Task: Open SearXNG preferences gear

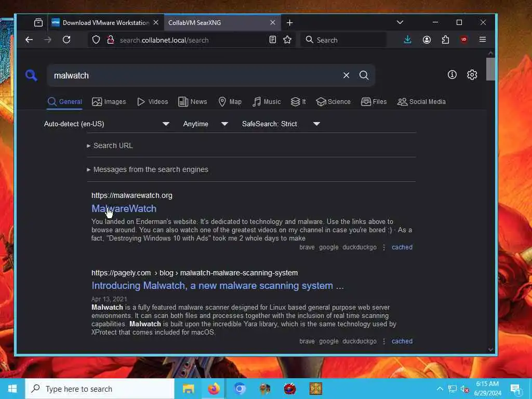Action: [472, 75]
